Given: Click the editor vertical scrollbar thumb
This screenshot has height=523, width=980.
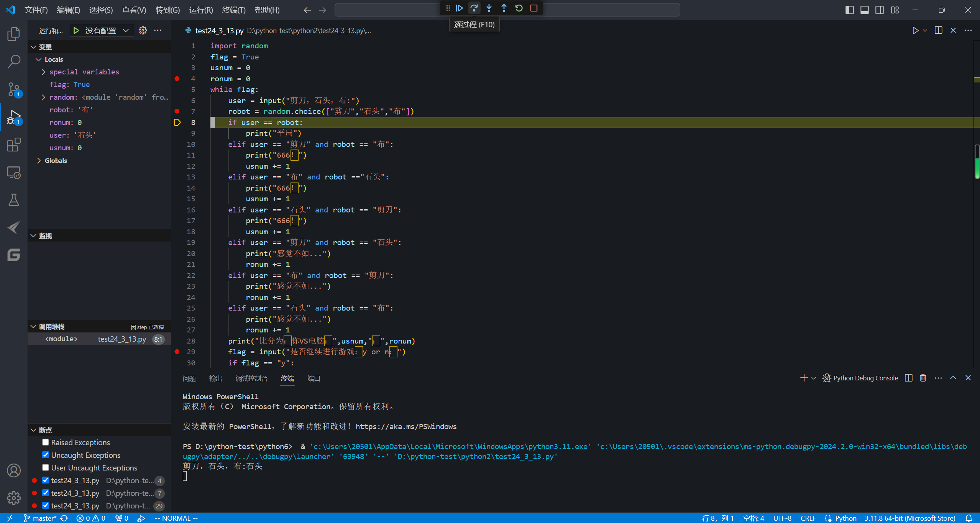Looking at the screenshot, I should point(977,162).
